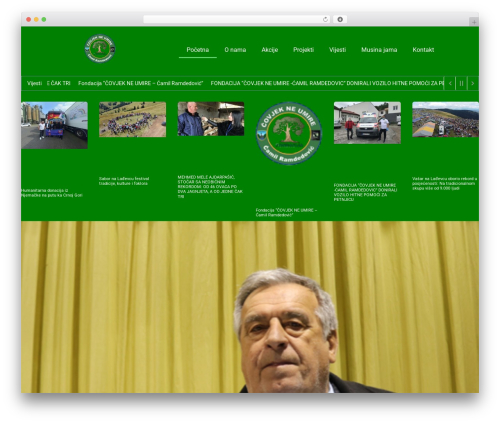Open the Sabor na Lađevcu festival thumbnail
The width and height of the screenshot is (500, 423).
click(132, 119)
